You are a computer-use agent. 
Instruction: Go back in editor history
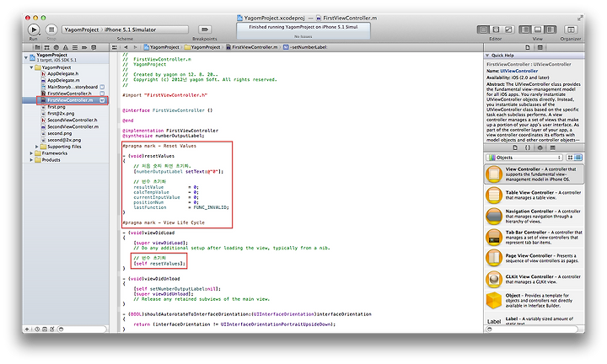point(126,47)
